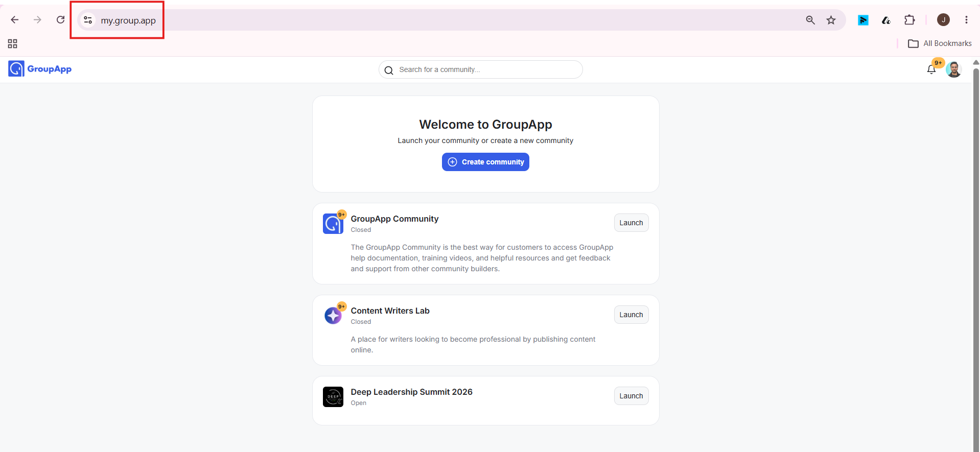
Task: View site information icon beside URL
Action: pyautogui.click(x=88, y=20)
